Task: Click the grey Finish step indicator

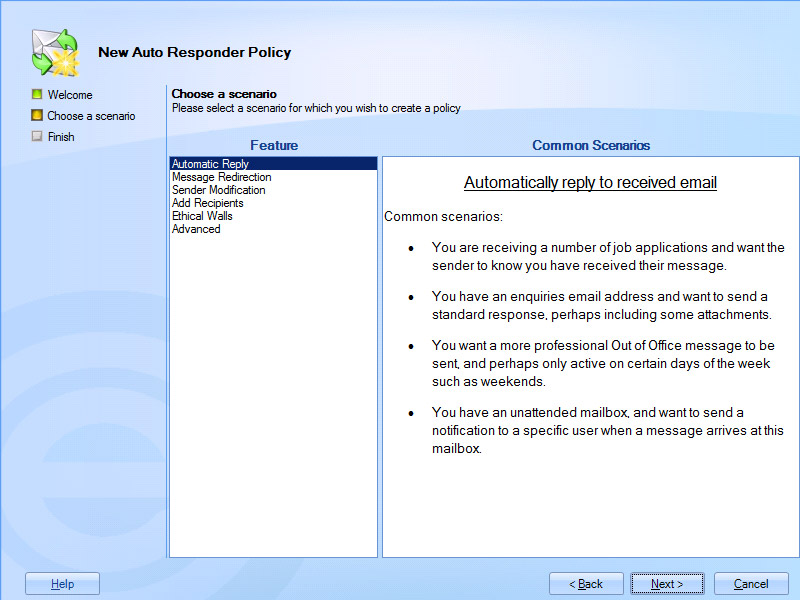Action: pos(37,136)
